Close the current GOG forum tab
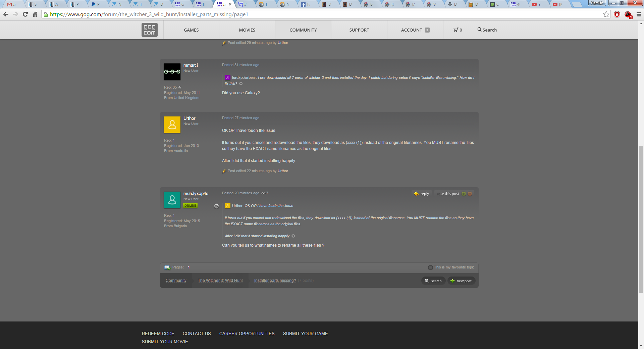The width and height of the screenshot is (644, 349). (230, 4)
